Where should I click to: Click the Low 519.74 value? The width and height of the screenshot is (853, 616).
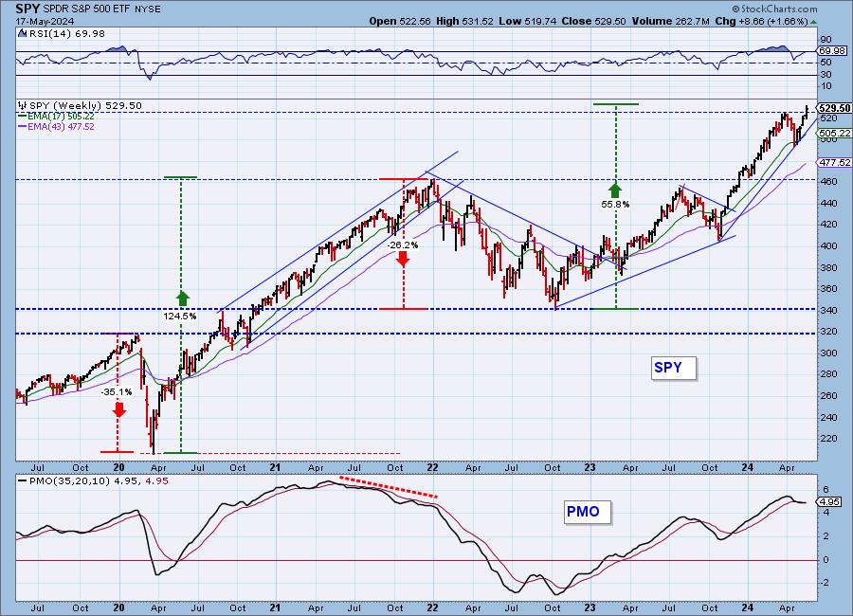click(526, 21)
